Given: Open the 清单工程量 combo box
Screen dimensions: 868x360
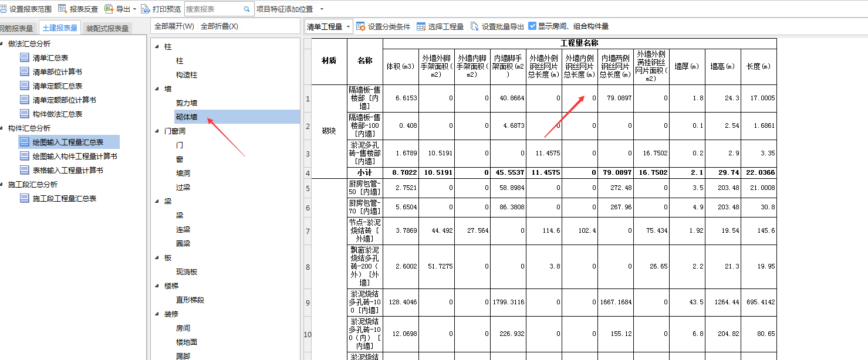Looking at the screenshot, I should (x=329, y=26).
